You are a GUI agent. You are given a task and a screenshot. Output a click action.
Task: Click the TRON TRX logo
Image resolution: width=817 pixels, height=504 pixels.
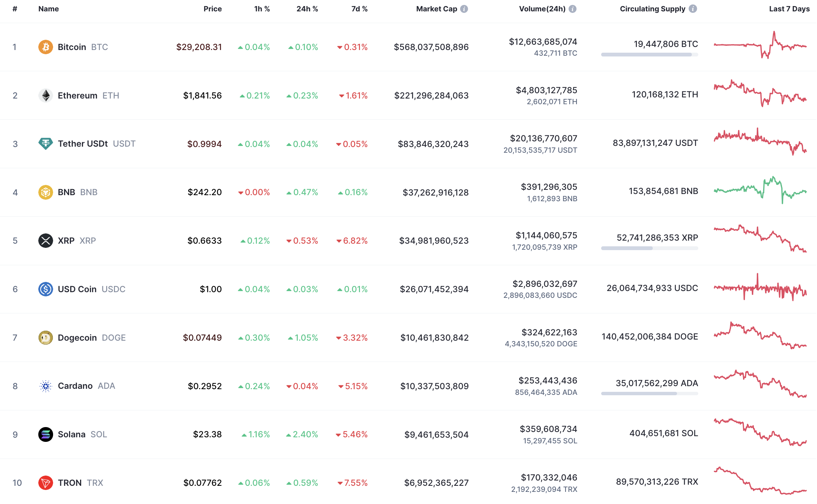(46, 482)
